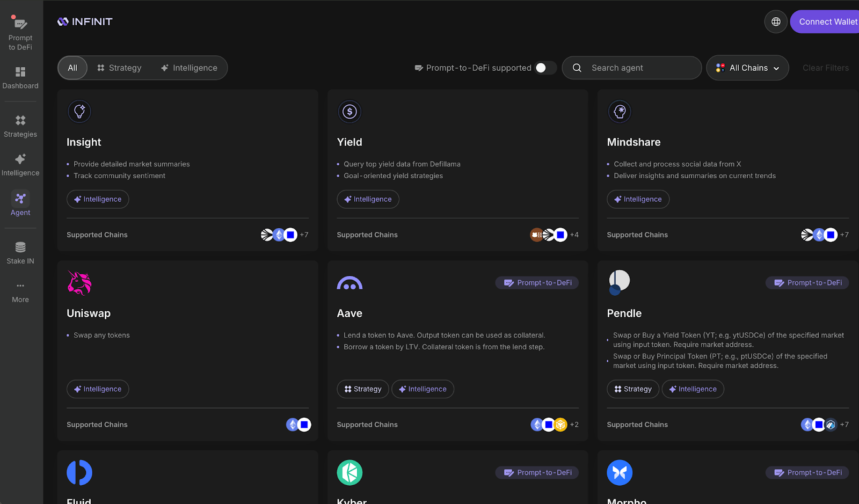859x504 pixels.
Task: Click the Uniswap unicorn logo
Action: click(79, 283)
